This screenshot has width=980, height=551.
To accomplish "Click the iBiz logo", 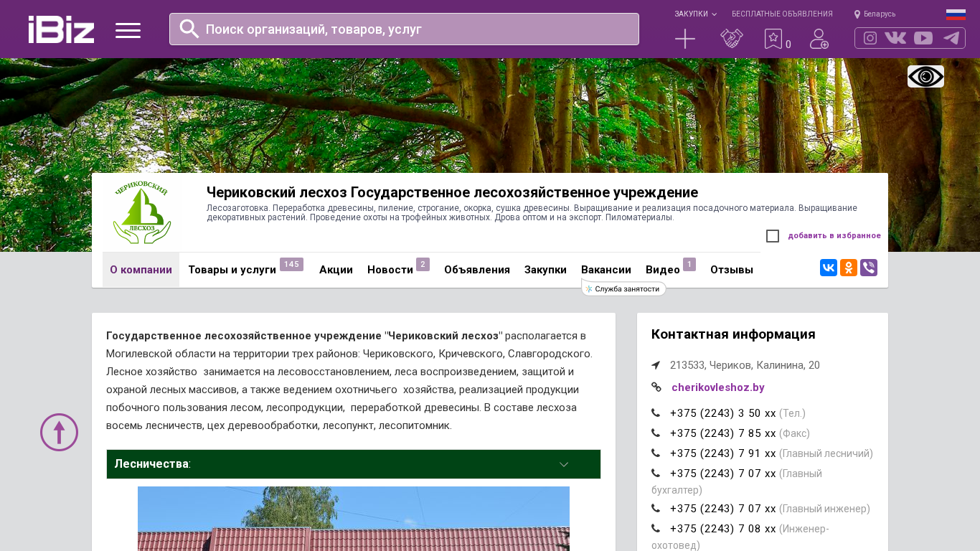I will pos(61,29).
